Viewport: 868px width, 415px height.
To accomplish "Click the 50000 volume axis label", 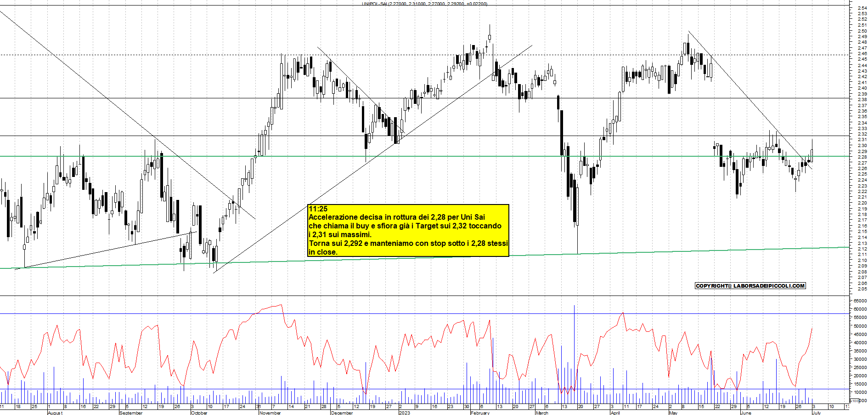I will point(860,326).
